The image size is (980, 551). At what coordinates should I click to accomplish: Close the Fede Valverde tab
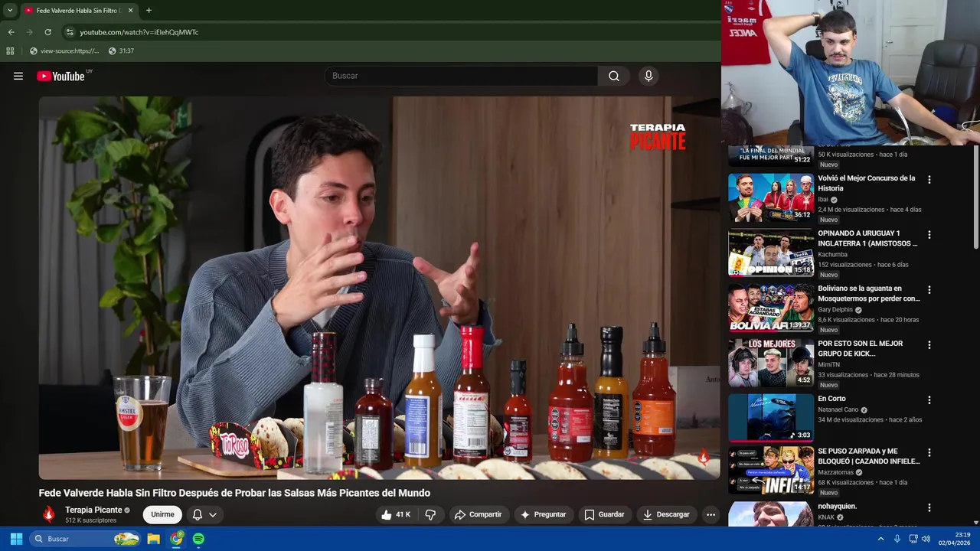(x=130, y=11)
